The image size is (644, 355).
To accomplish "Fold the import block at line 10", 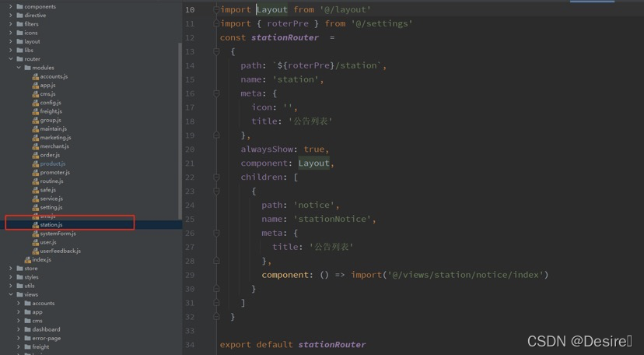I will [x=216, y=9].
